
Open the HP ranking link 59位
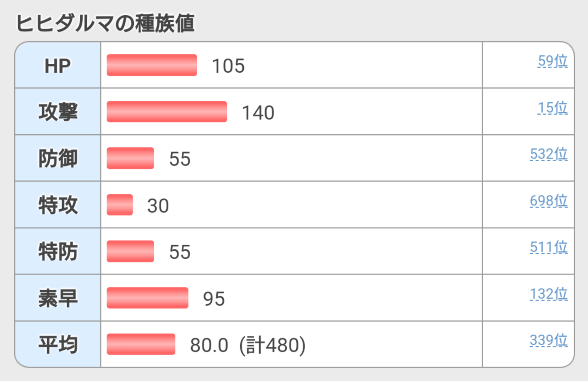click(x=553, y=61)
